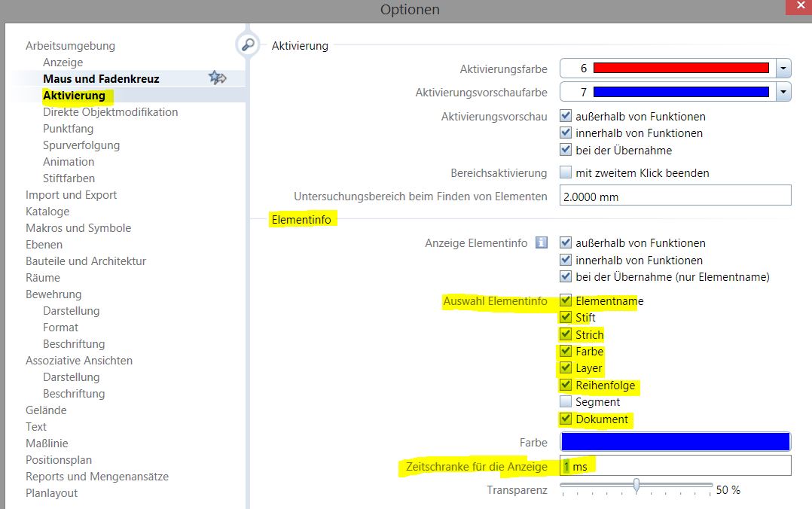Image resolution: width=812 pixels, height=509 pixels.
Task: Select Stiftfarben under Arbeitsumgebung
Action: tap(69, 178)
